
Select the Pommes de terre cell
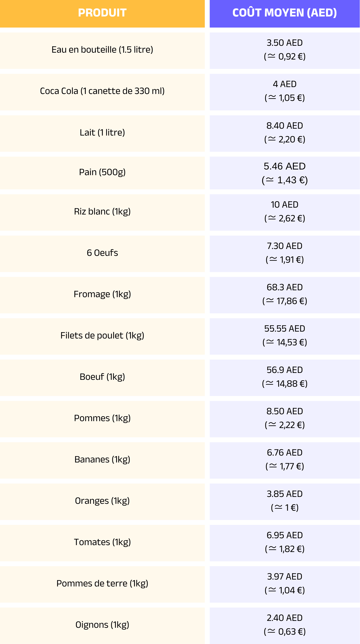click(x=102, y=583)
